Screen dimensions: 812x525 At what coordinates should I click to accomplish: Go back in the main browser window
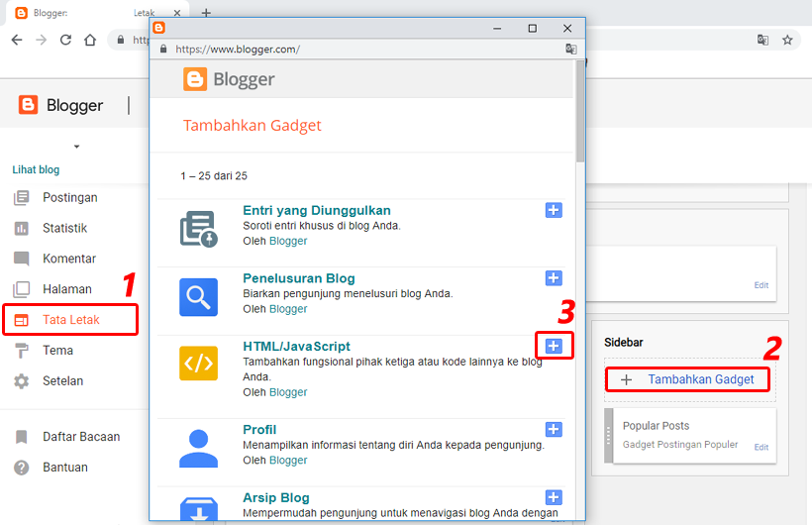pyautogui.click(x=17, y=40)
